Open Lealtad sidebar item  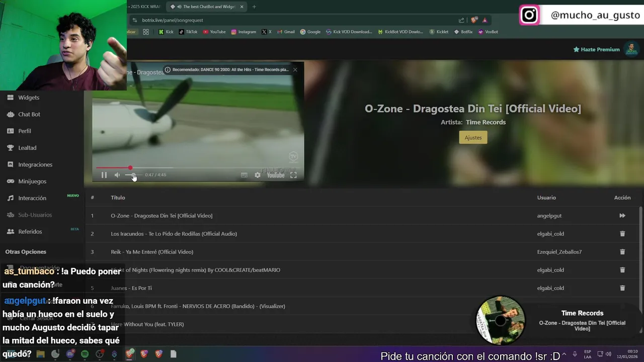27,148
